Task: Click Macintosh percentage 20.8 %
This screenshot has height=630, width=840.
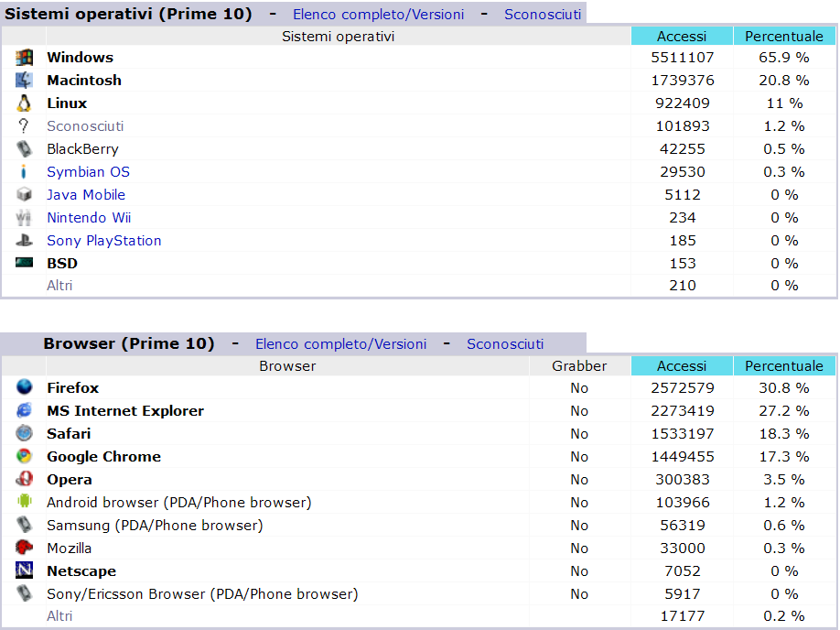Action: 784,81
